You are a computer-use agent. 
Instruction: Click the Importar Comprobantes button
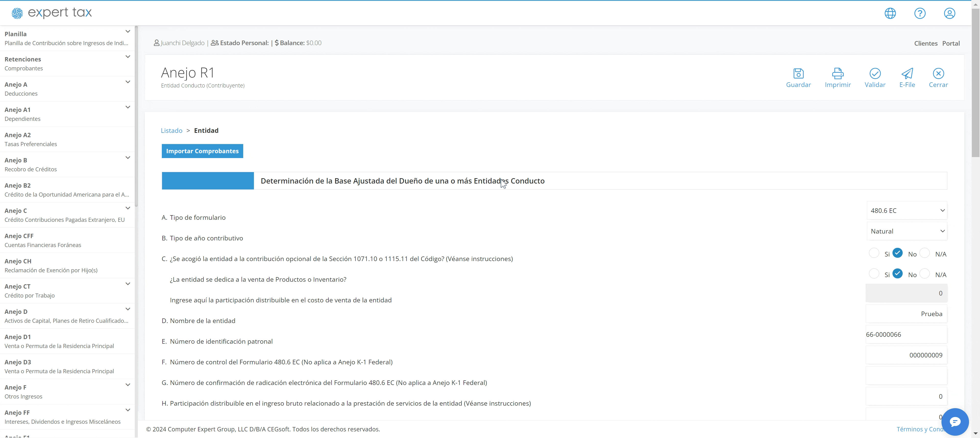[x=202, y=151]
